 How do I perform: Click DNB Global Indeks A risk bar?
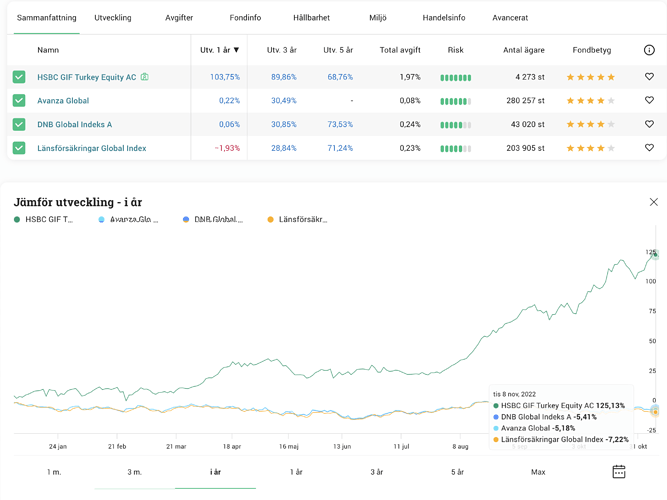pyautogui.click(x=455, y=125)
